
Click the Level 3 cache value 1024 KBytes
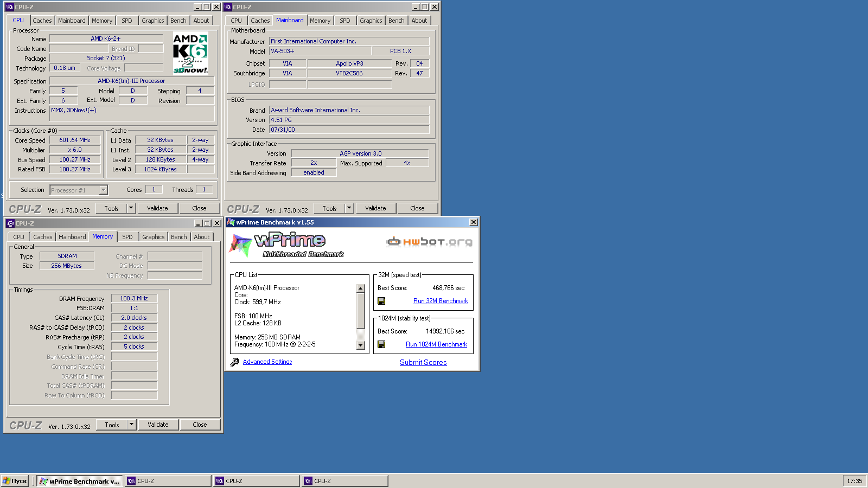[160, 169]
